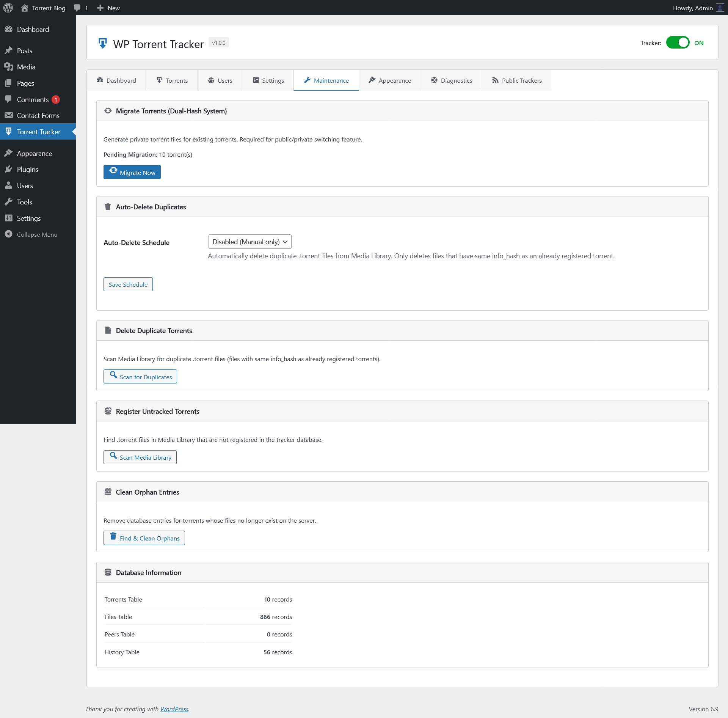Turn off the Tracker toggle switch
Screen dimensions: 728x718
point(678,42)
